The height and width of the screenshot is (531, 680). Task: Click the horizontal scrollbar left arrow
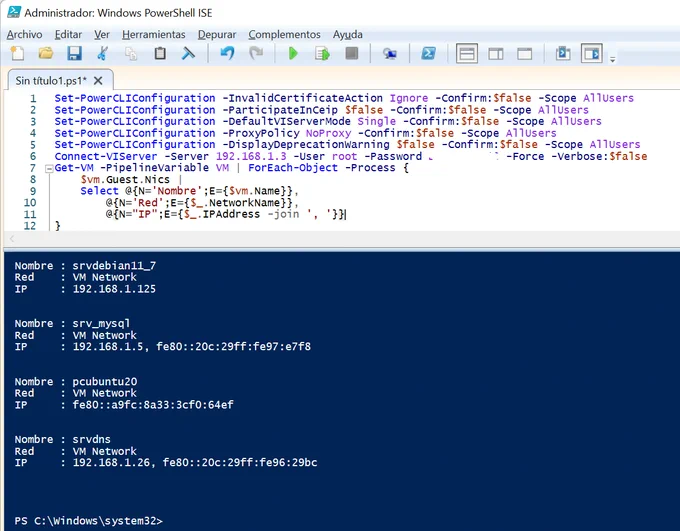click(12, 238)
